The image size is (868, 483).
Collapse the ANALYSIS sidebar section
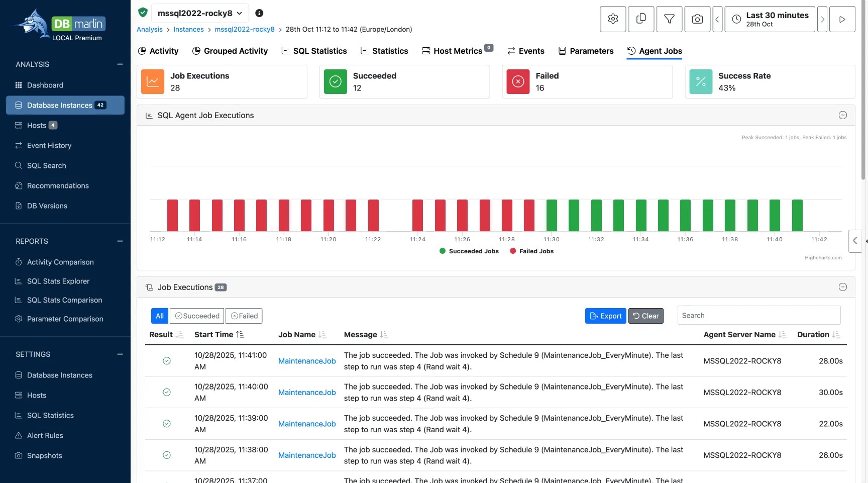[x=120, y=64]
